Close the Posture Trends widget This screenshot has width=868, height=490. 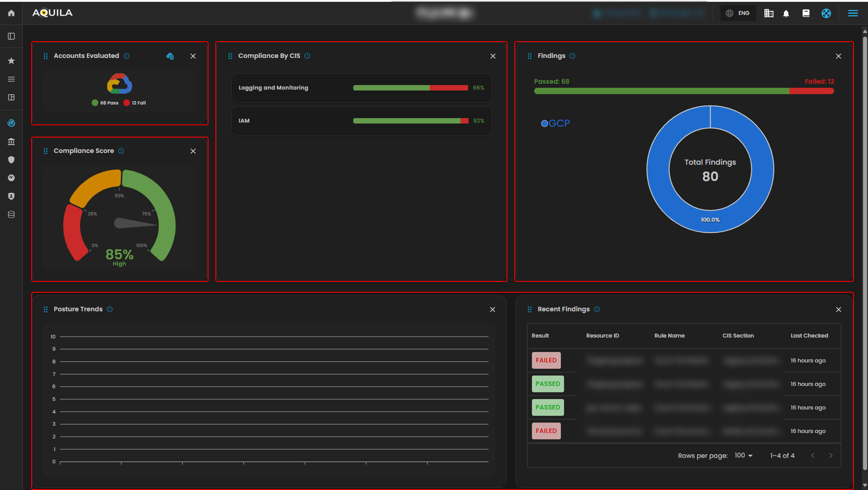[x=493, y=309]
